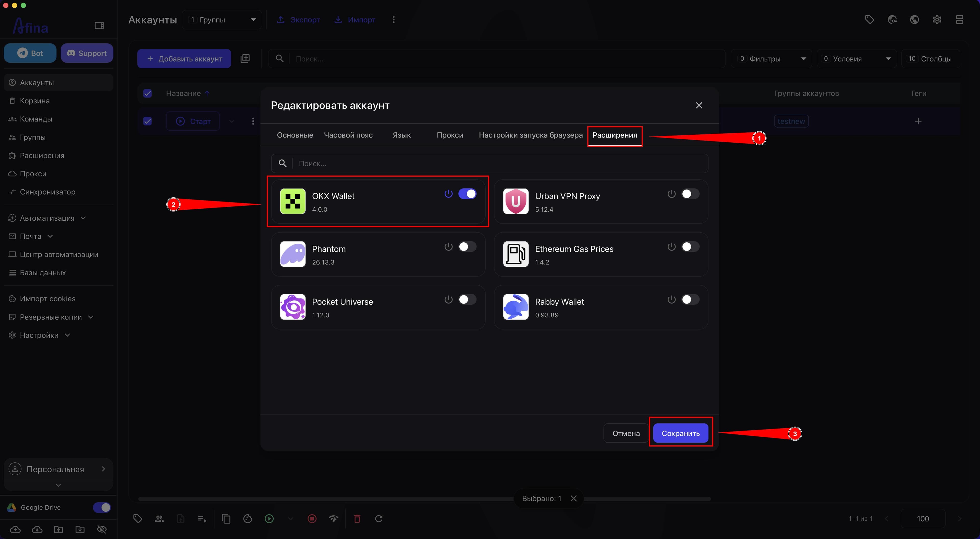Enable the Rabby Wallet toggle
The width and height of the screenshot is (980, 539).
(690, 300)
